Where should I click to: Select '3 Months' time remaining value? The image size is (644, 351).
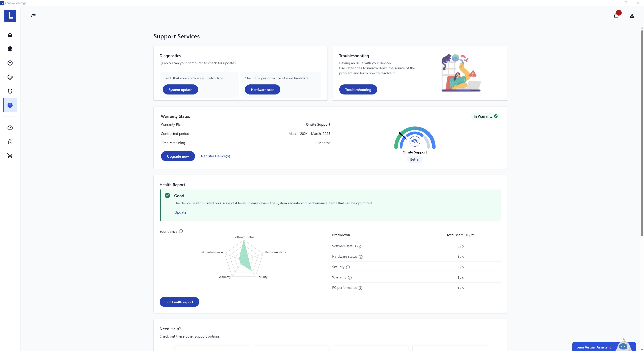pyautogui.click(x=323, y=143)
